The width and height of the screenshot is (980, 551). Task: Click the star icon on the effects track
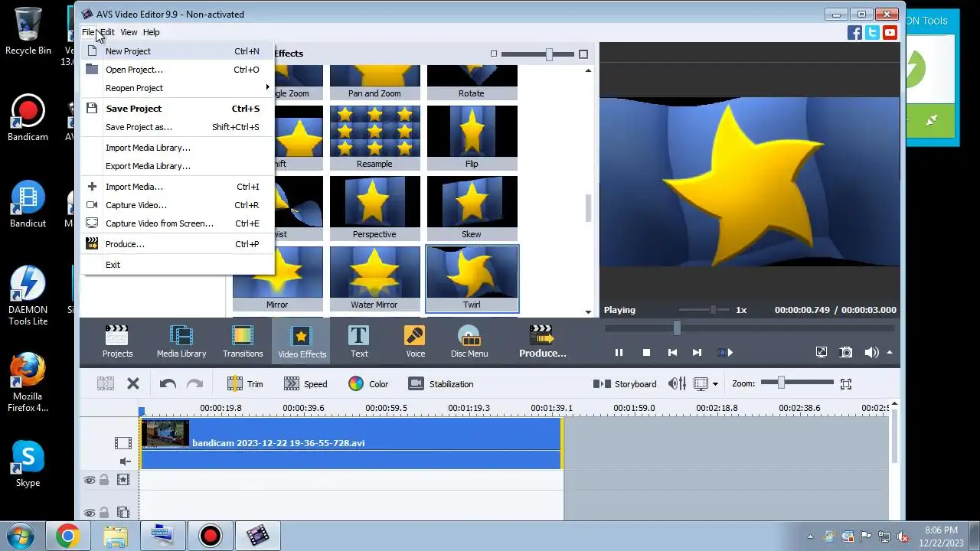click(x=122, y=480)
